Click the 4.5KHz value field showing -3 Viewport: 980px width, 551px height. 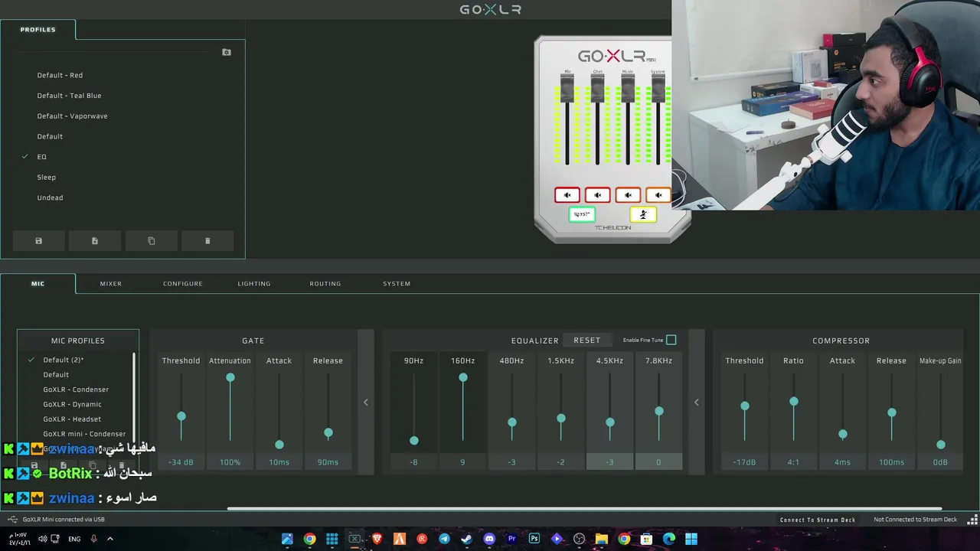tap(610, 462)
